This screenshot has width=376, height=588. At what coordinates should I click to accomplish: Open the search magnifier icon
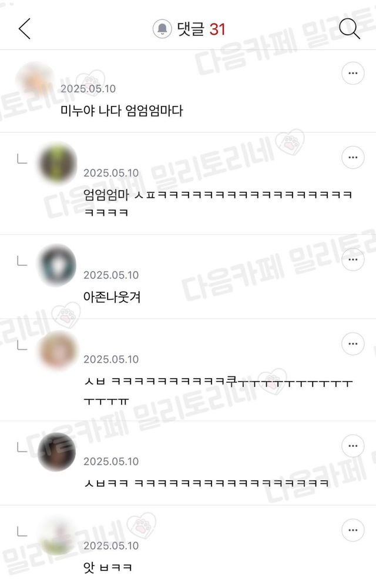349,28
